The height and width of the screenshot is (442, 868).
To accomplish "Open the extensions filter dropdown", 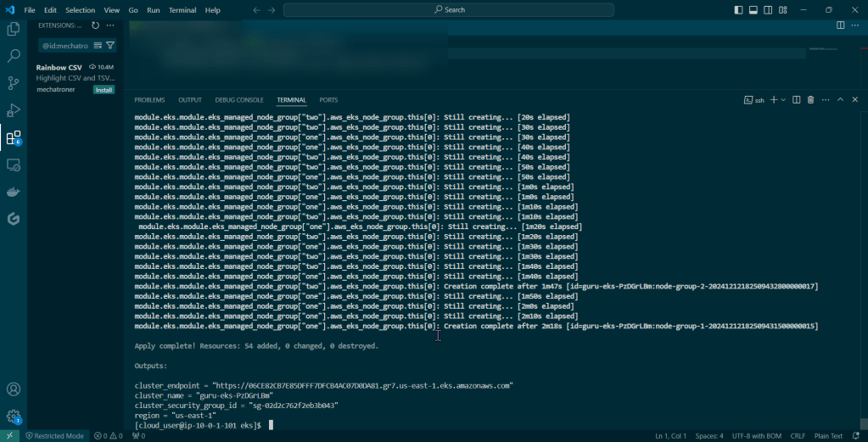I will click(x=110, y=45).
